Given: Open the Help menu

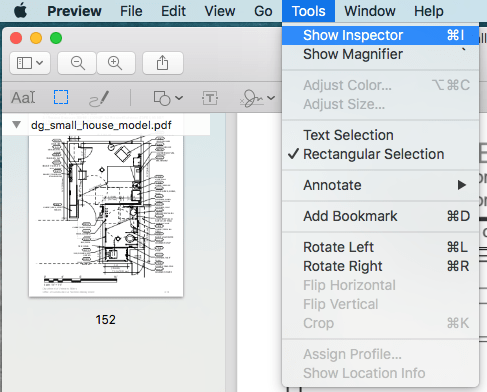Looking at the screenshot, I should [429, 11].
